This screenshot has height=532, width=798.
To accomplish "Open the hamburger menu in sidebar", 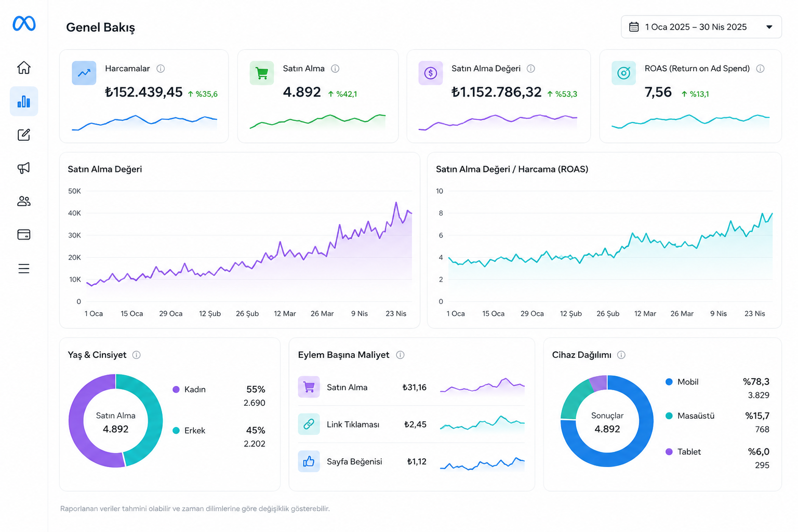I will click(x=24, y=269).
